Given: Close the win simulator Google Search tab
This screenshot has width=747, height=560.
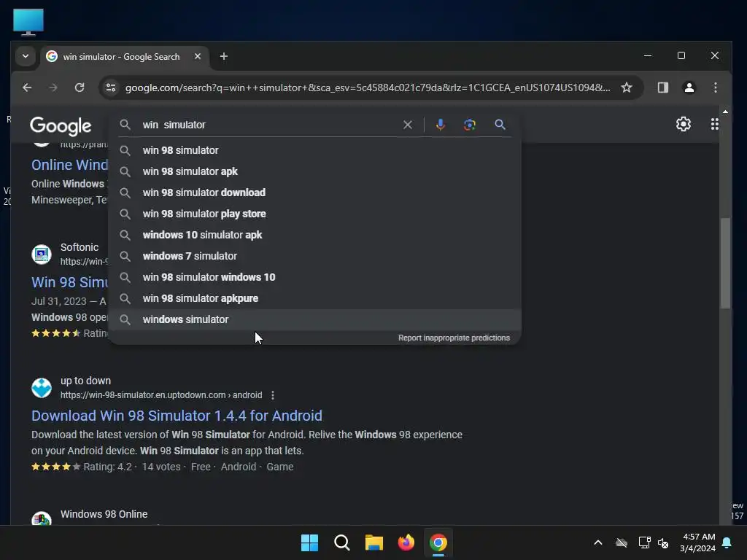Looking at the screenshot, I should 197,57.
